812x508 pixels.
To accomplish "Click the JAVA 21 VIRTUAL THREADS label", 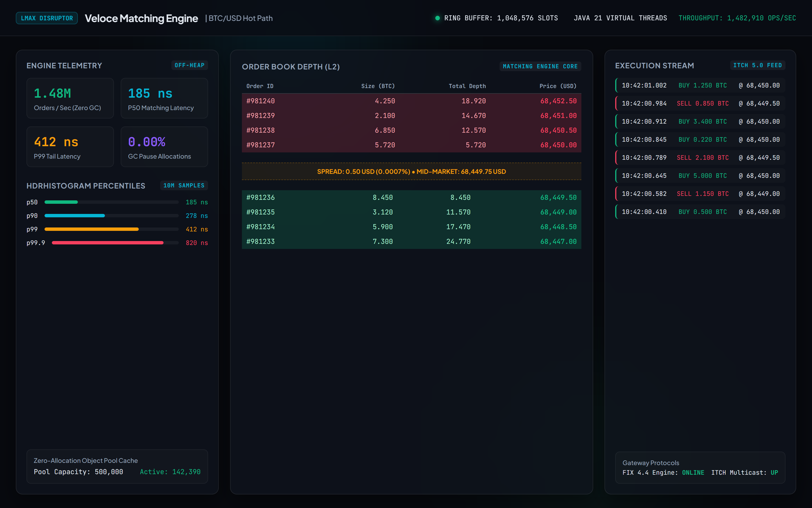I will (x=620, y=18).
